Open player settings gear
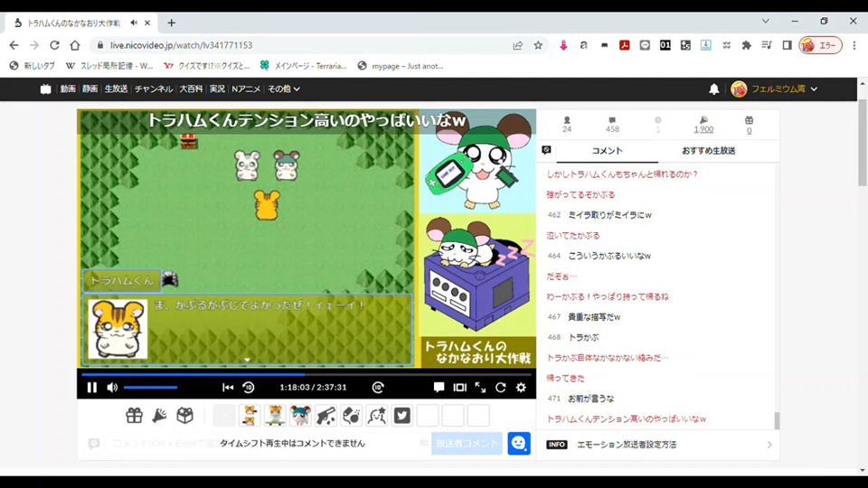868x488 pixels. (x=521, y=388)
